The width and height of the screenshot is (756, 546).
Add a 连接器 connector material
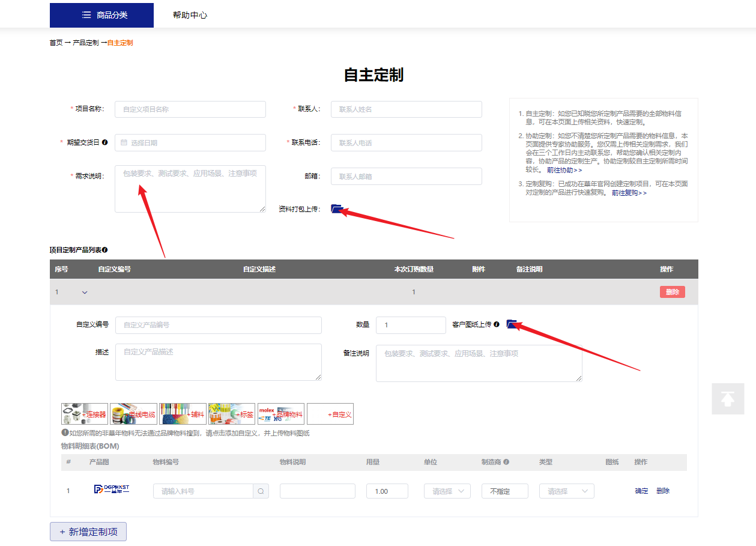[85, 414]
